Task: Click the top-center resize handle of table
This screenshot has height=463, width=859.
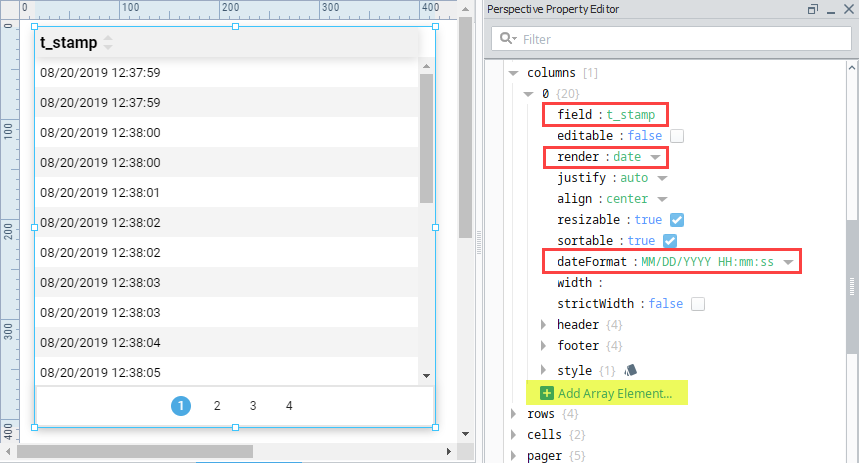Action: tap(236, 26)
